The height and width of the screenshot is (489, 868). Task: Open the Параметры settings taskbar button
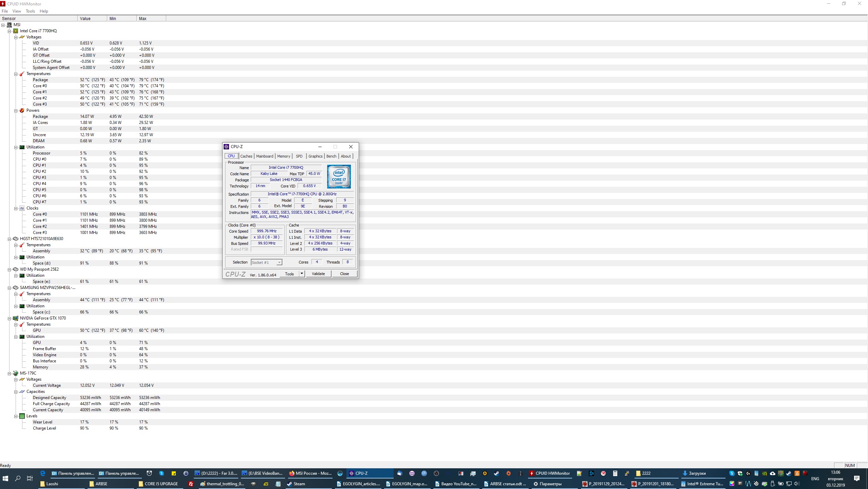click(555, 484)
